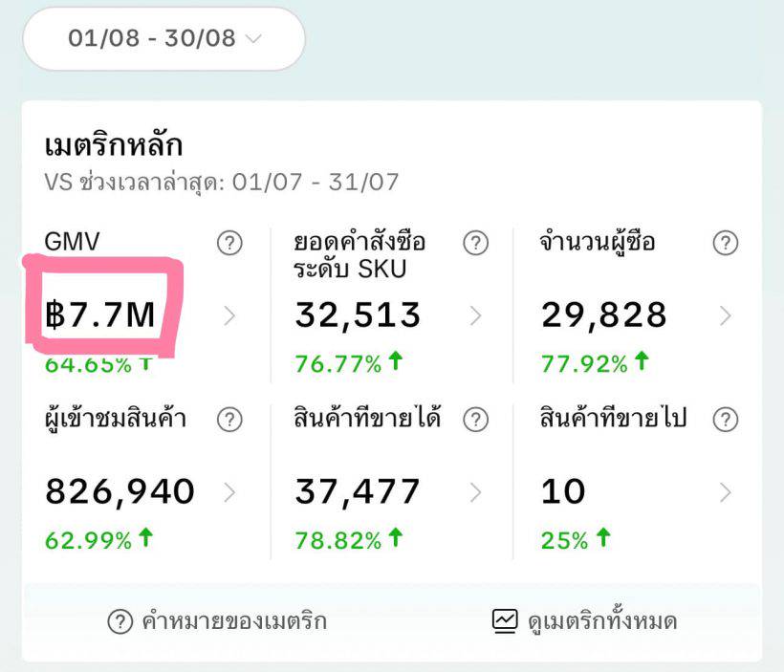Open the ดูเมตริกทั้งหมด view all link
The height and width of the screenshot is (672, 784).
click(x=602, y=622)
